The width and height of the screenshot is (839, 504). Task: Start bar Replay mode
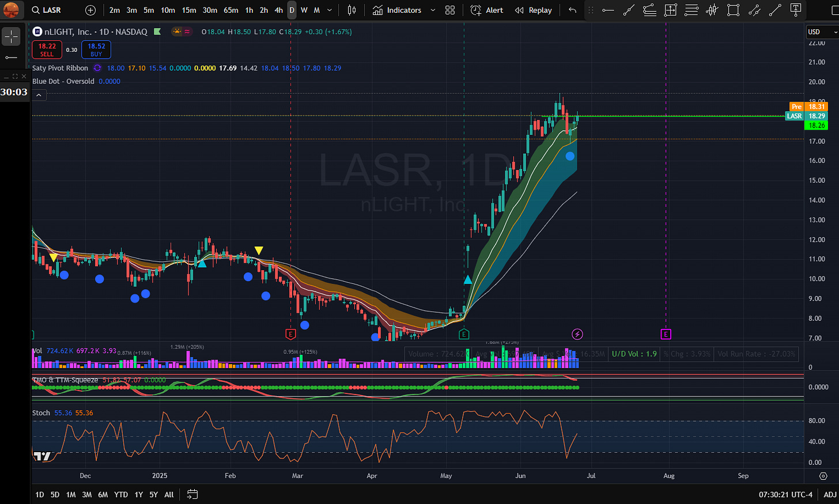[x=533, y=10]
